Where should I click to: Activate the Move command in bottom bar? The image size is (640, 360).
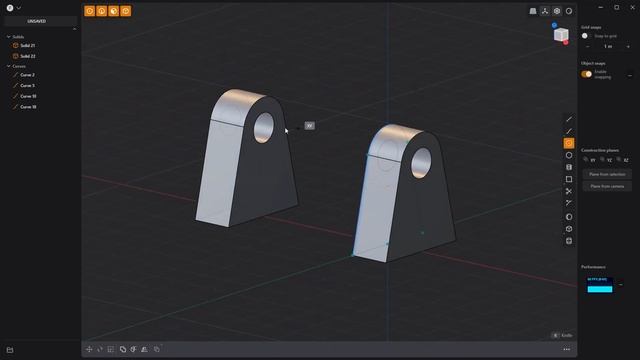(x=89, y=349)
